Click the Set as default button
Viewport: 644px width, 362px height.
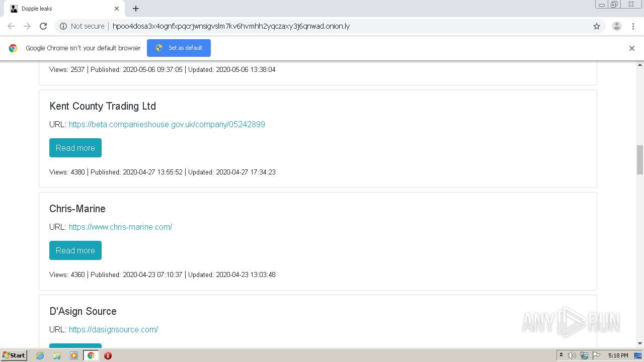(x=179, y=48)
